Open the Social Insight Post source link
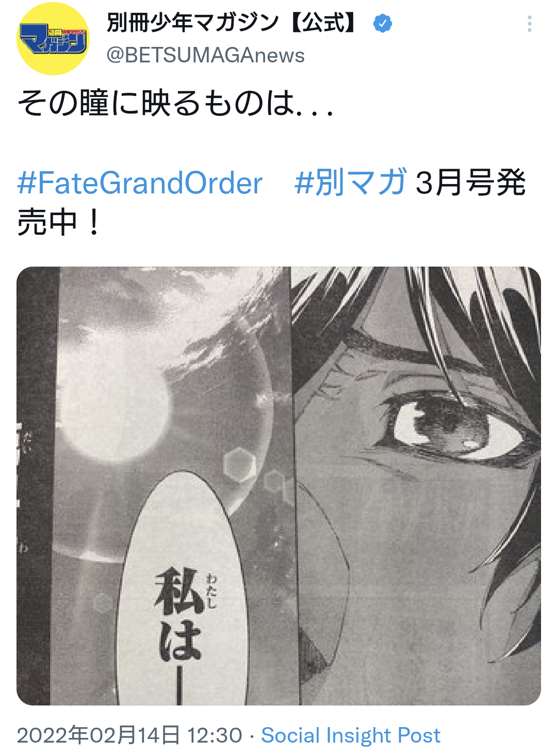 coord(351,735)
